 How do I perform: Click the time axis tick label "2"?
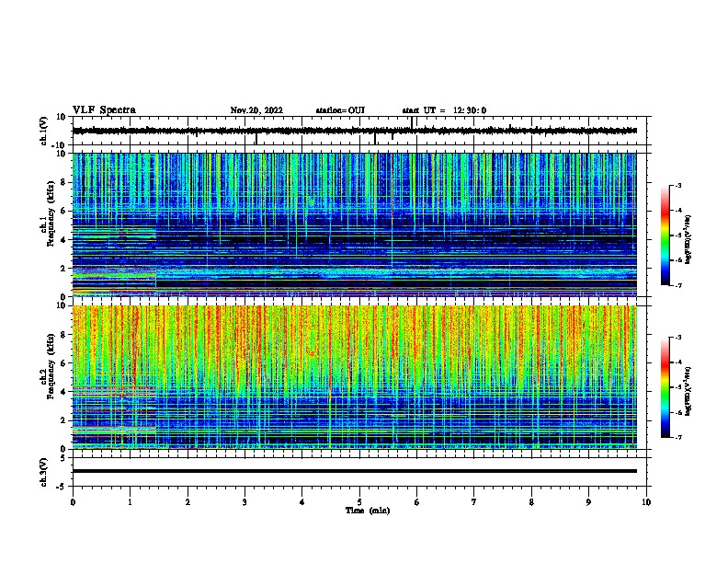click(x=188, y=502)
